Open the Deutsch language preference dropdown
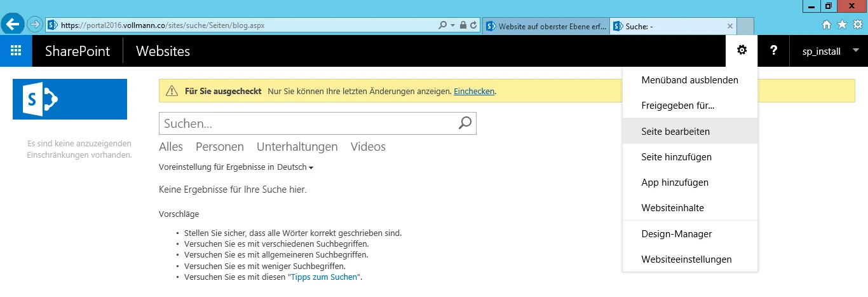 (x=295, y=167)
